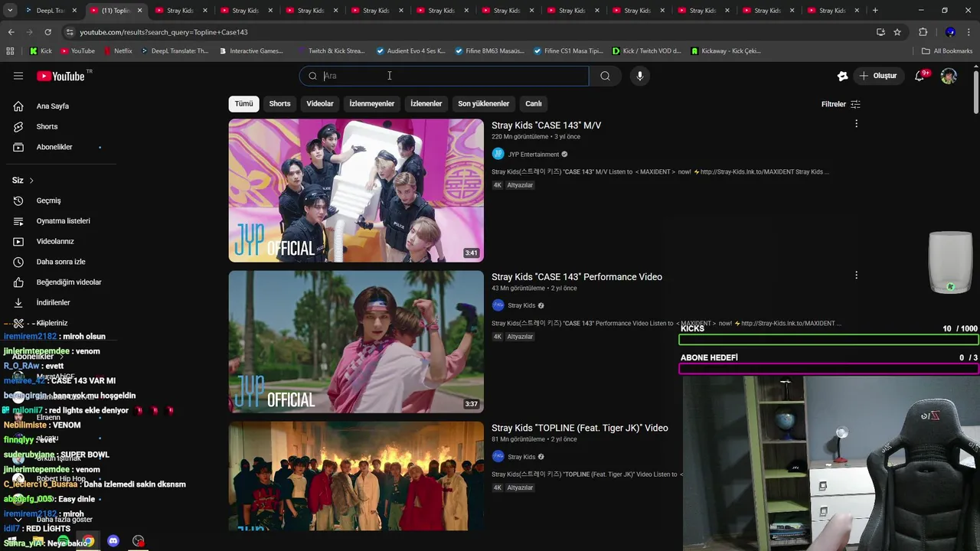980x551 pixels.
Task: Expand the Siz section chevron
Action: [x=31, y=181]
